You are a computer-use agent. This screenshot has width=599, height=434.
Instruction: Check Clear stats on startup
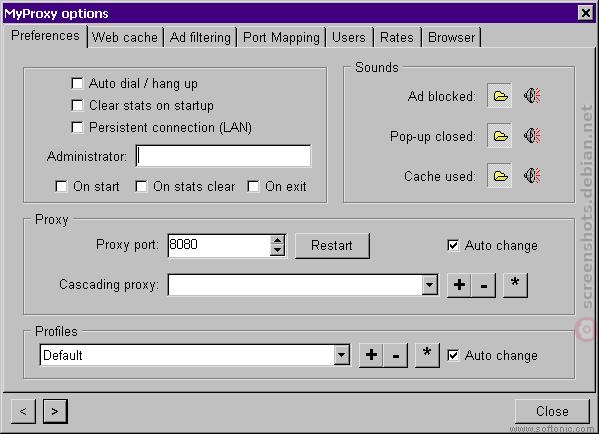[77, 105]
